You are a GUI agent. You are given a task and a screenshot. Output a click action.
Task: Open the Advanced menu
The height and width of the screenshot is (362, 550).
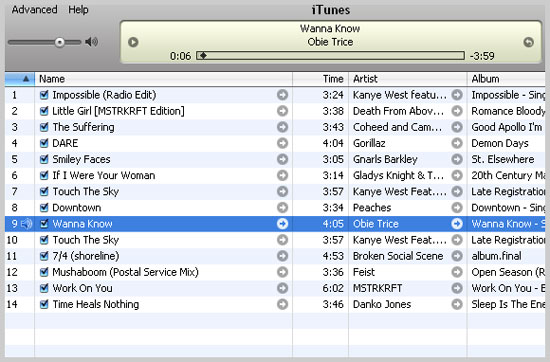(x=34, y=9)
